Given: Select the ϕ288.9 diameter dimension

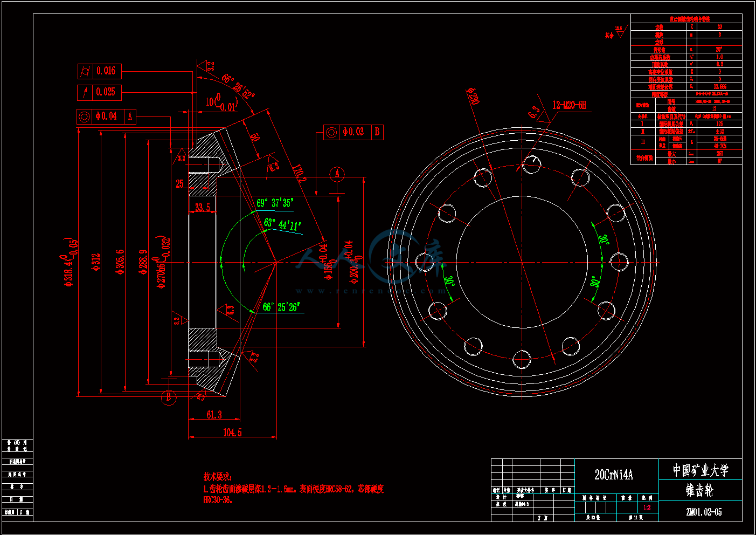Looking at the screenshot, I should click(143, 262).
